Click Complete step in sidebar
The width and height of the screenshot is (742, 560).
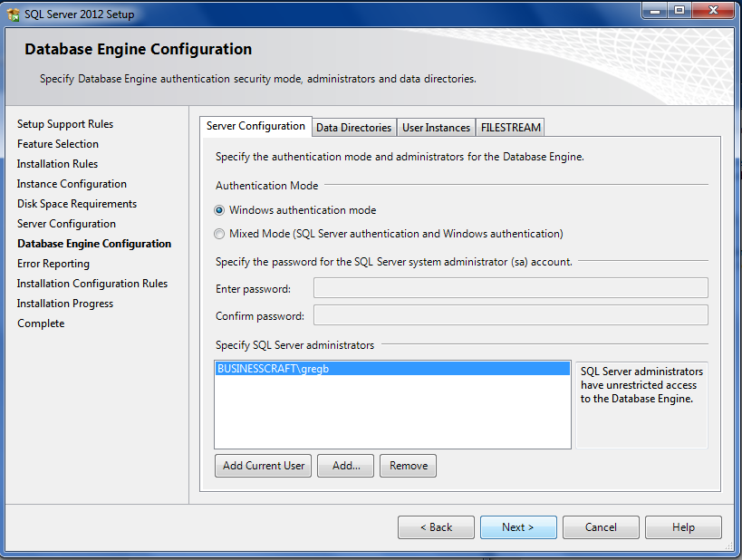click(41, 323)
